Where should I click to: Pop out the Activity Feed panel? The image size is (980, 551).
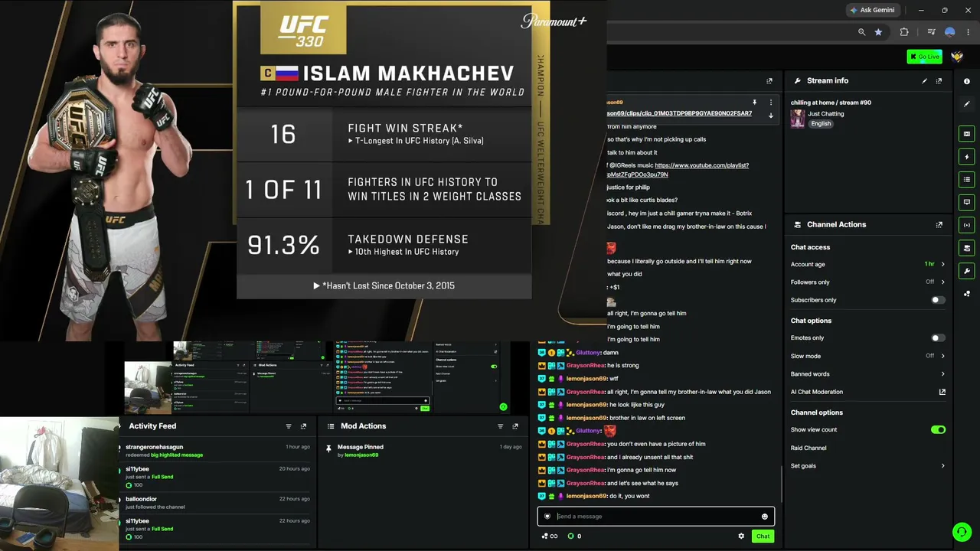pos(303,426)
